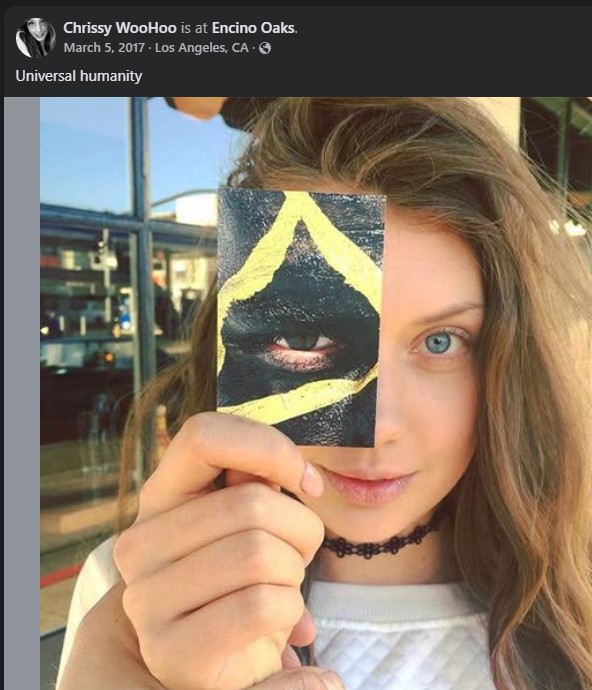
Task: Click the globe public privacy icon
Action: click(x=265, y=48)
